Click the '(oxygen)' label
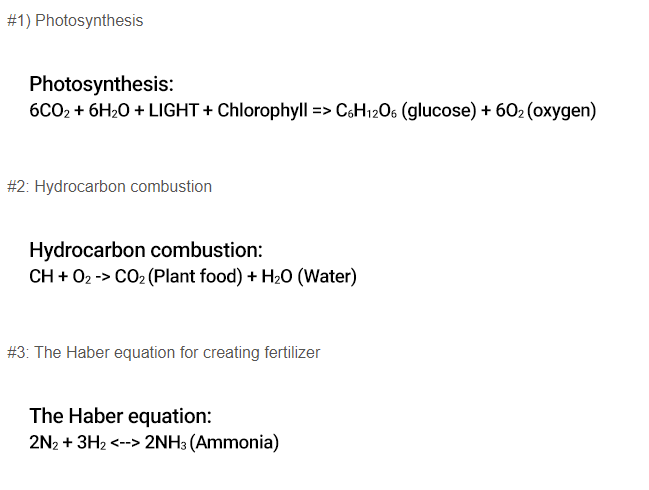Image resolution: width=649 pixels, height=490 pixels. 561,110
